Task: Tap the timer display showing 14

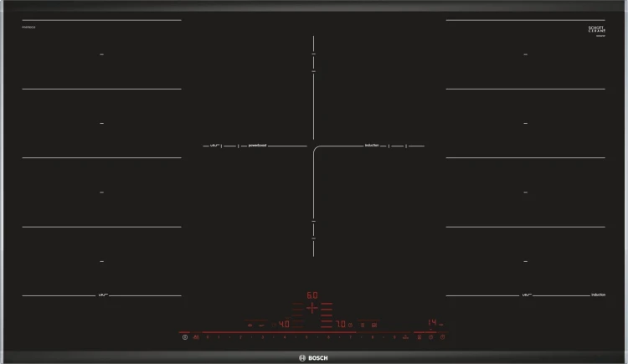Action: (x=432, y=322)
